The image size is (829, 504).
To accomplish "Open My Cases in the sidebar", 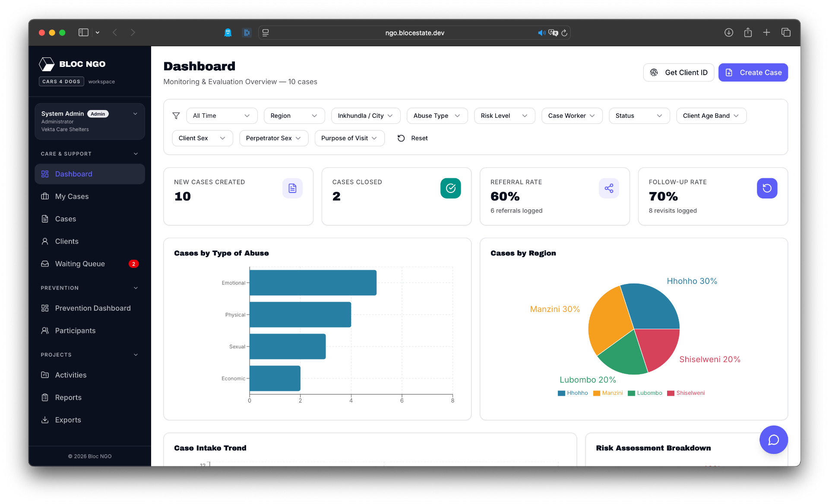I will pos(89,196).
